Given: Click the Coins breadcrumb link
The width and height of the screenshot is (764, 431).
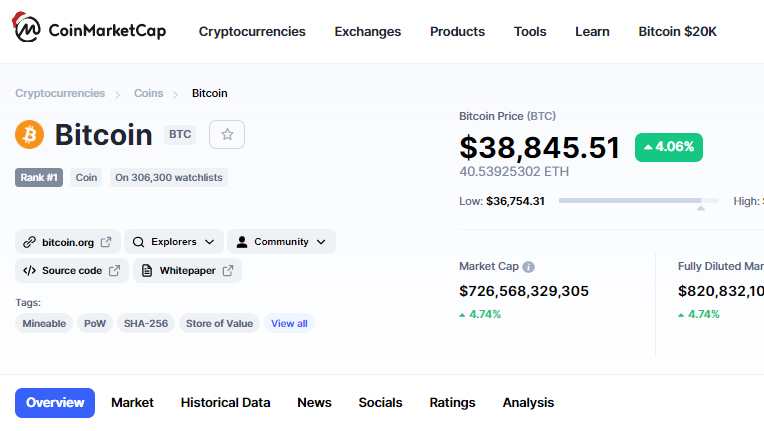Looking at the screenshot, I should click(x=149, y=93).
